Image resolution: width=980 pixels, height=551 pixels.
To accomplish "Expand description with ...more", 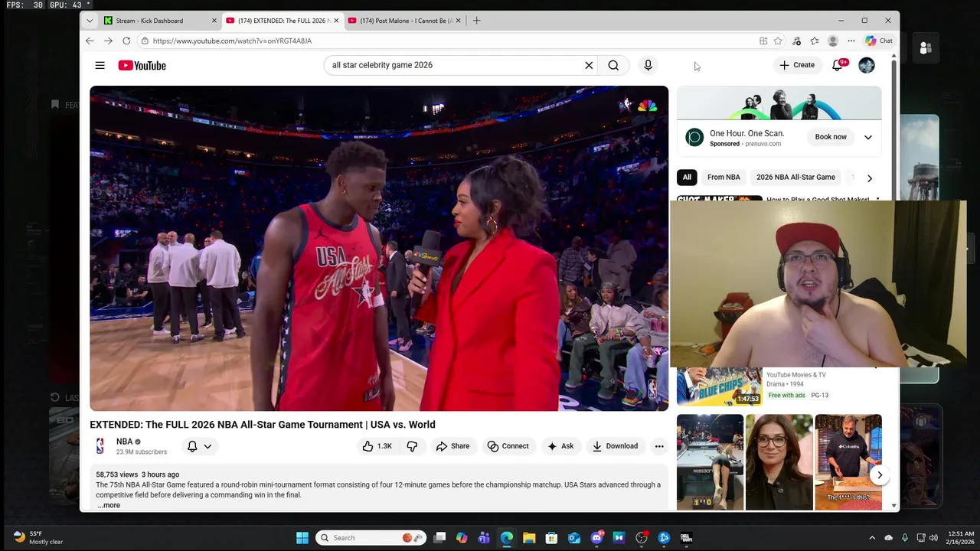I will (x=109, y=505).
